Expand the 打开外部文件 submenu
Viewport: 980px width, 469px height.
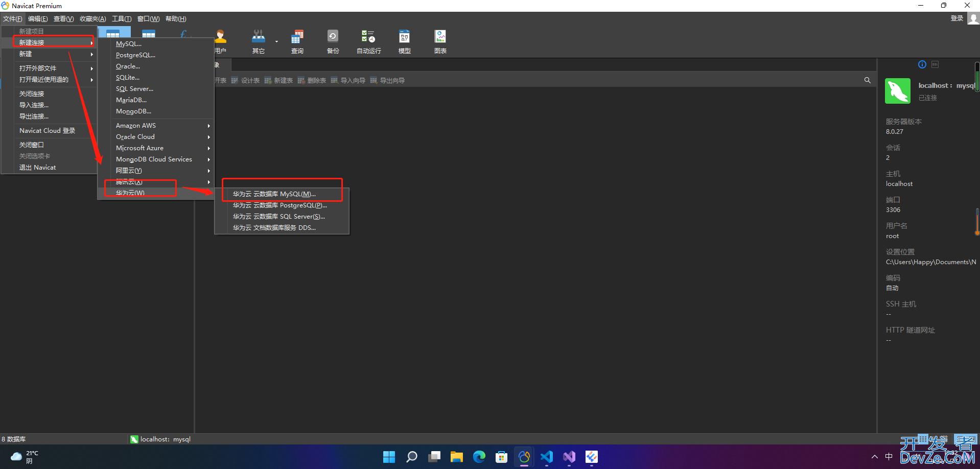pos(49,68)
